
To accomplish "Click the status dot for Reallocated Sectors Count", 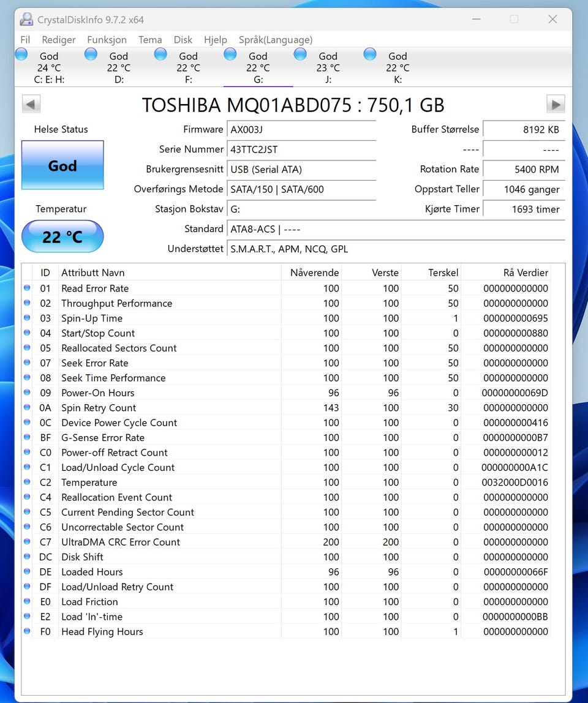I will [x=27, y=347].
